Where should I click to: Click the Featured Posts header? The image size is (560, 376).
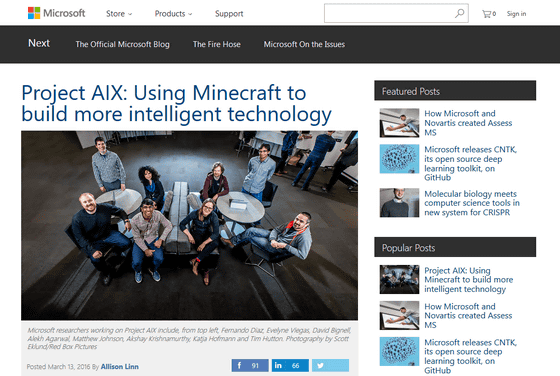click(455, 91)
